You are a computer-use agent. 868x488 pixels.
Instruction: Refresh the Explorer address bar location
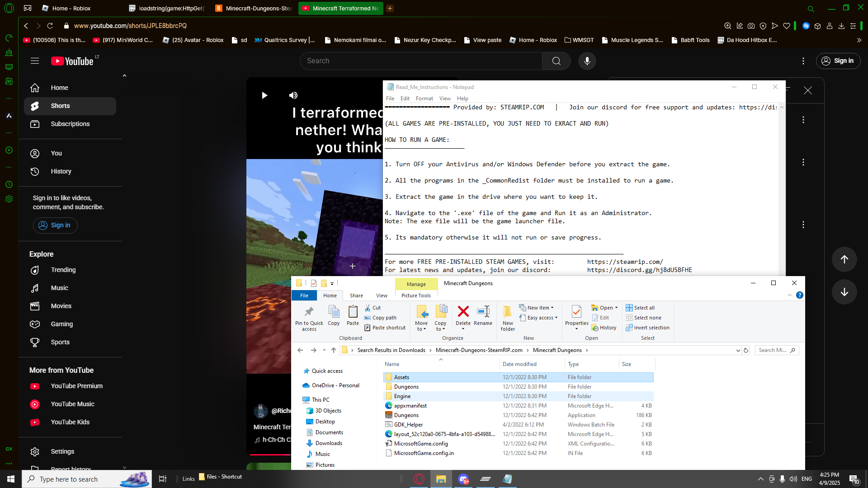click(x=746, y=350)
